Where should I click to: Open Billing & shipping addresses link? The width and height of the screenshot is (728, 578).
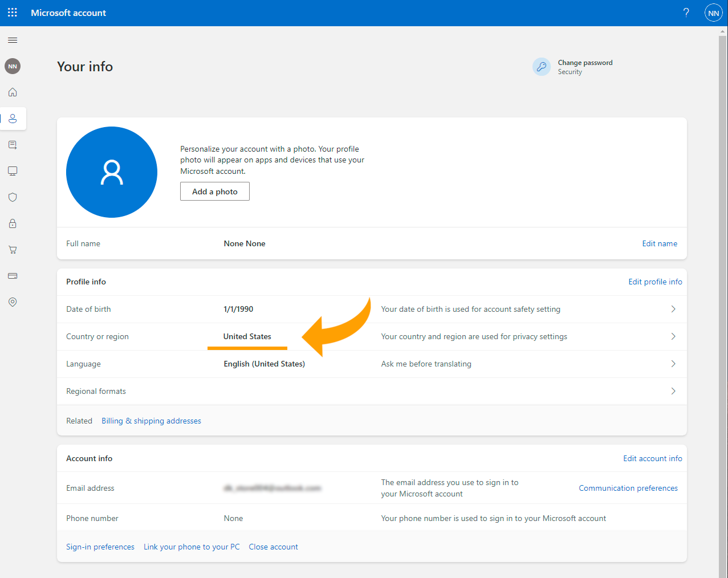pos(151,421)
